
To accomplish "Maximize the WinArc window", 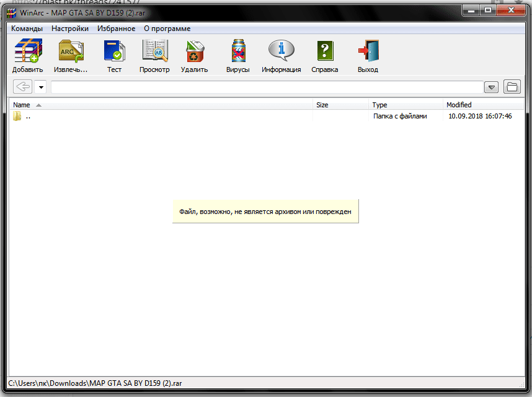I will (x=488, y=10).
